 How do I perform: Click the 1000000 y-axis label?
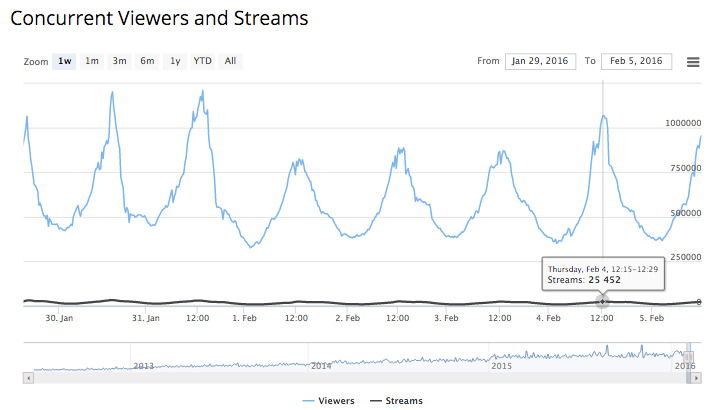pyautogui.click(x=683, y=123)
